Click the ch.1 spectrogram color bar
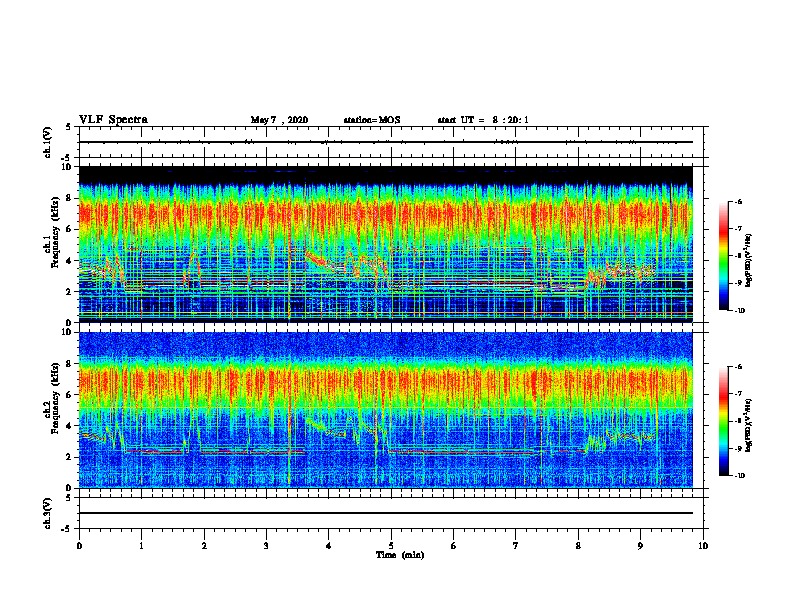 tap(724, 256)
